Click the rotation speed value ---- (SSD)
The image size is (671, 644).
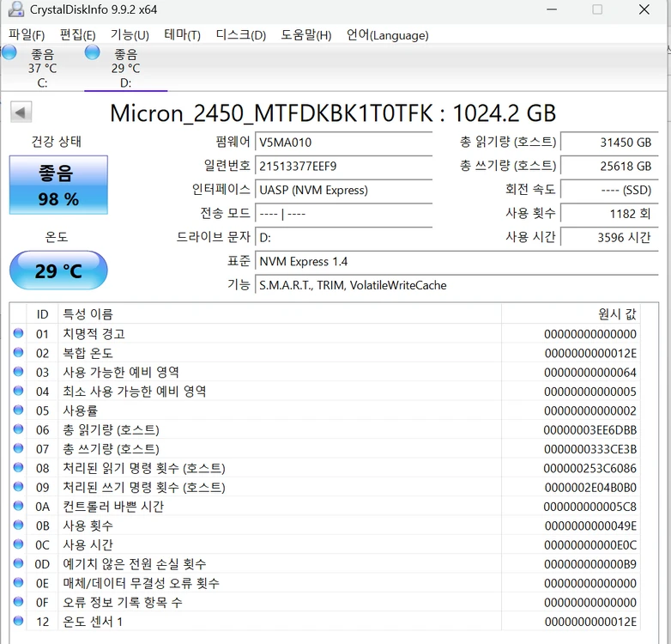(609, 190)
